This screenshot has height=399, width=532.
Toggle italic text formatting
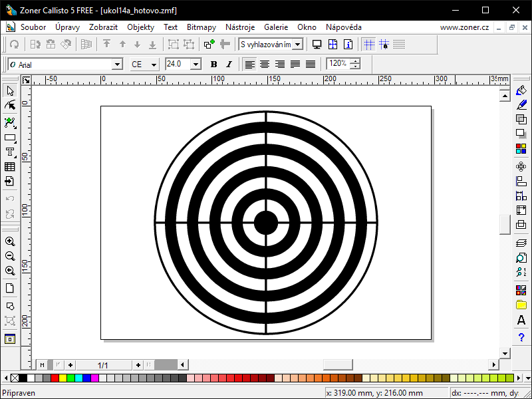tap(229, 64)
